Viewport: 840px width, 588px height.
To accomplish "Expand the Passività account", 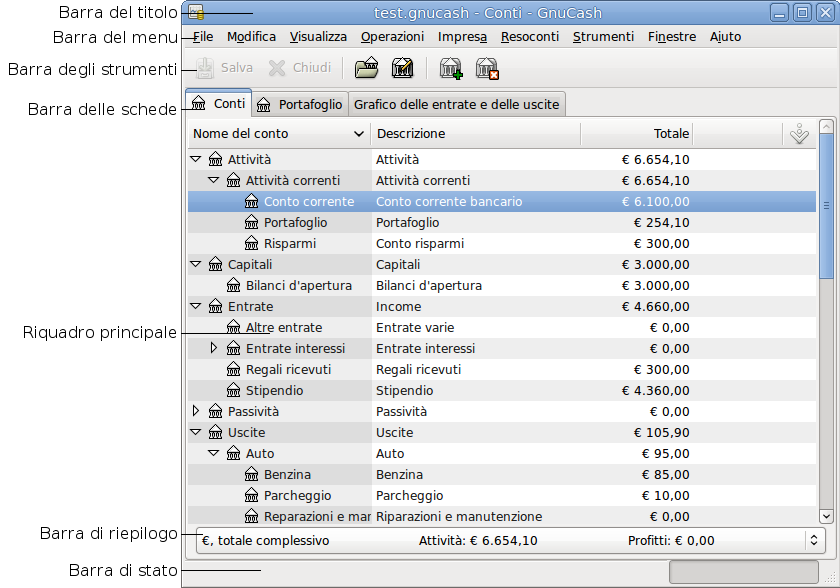I will point(196,411).
